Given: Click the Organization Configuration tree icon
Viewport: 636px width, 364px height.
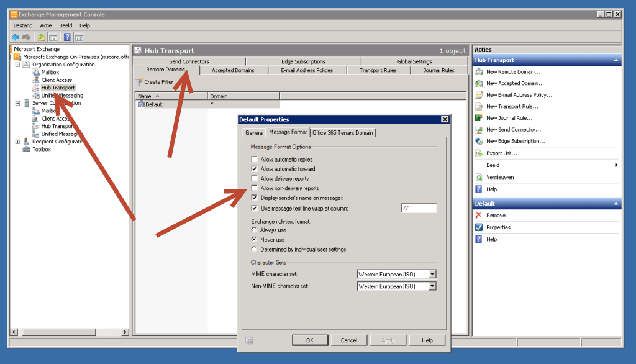Looking at the screenshot, I should click(26, 65).
